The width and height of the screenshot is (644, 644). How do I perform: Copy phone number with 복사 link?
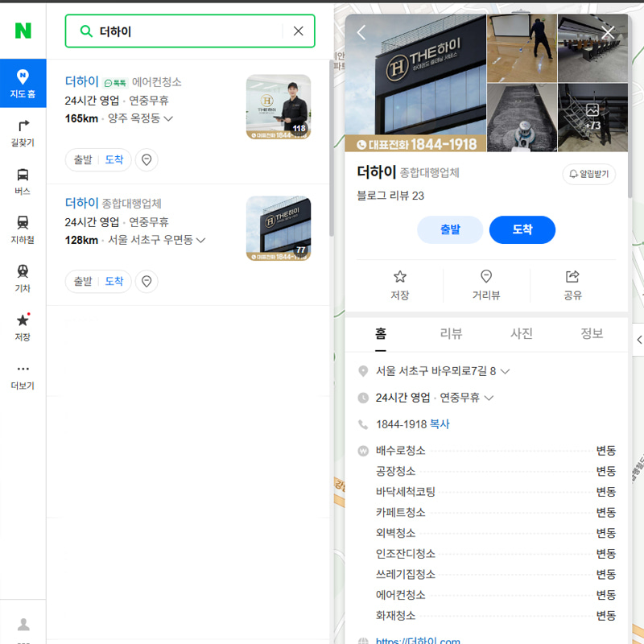tap(440, 424)
